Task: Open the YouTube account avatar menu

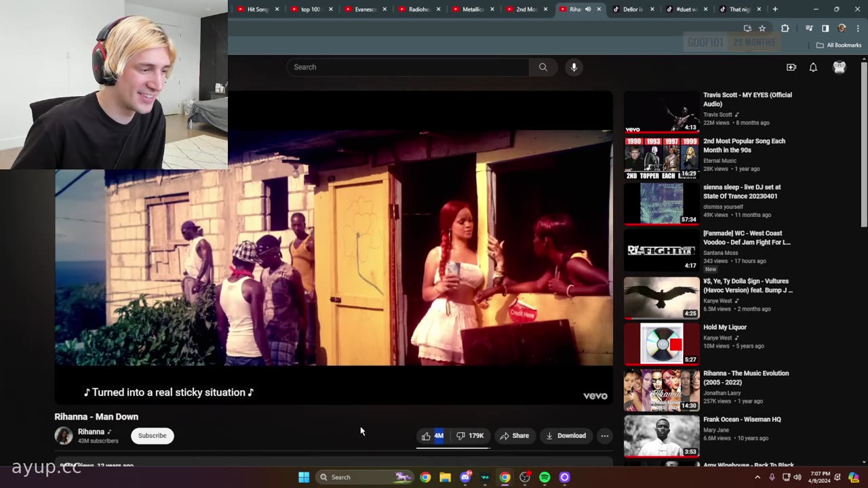Action: (840, 67)
